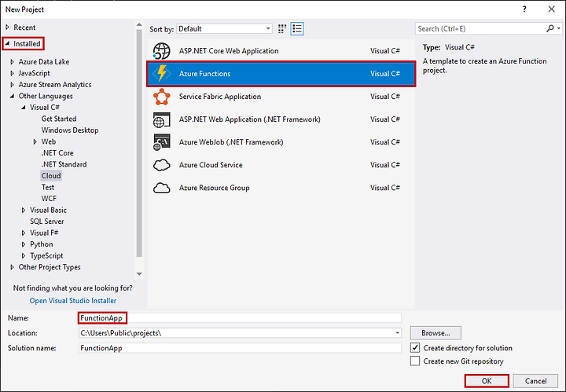Select Windows Desktop category
The image size is (566, 392).
tap(70, 130)
